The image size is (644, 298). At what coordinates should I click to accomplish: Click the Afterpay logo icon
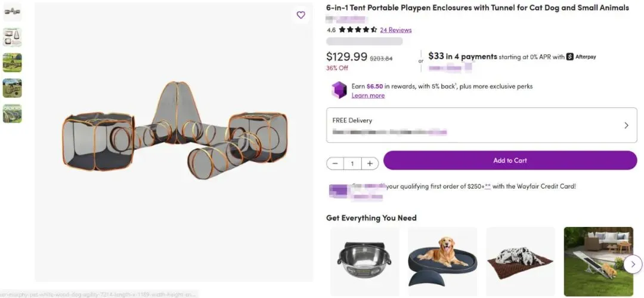pos(570,57)
